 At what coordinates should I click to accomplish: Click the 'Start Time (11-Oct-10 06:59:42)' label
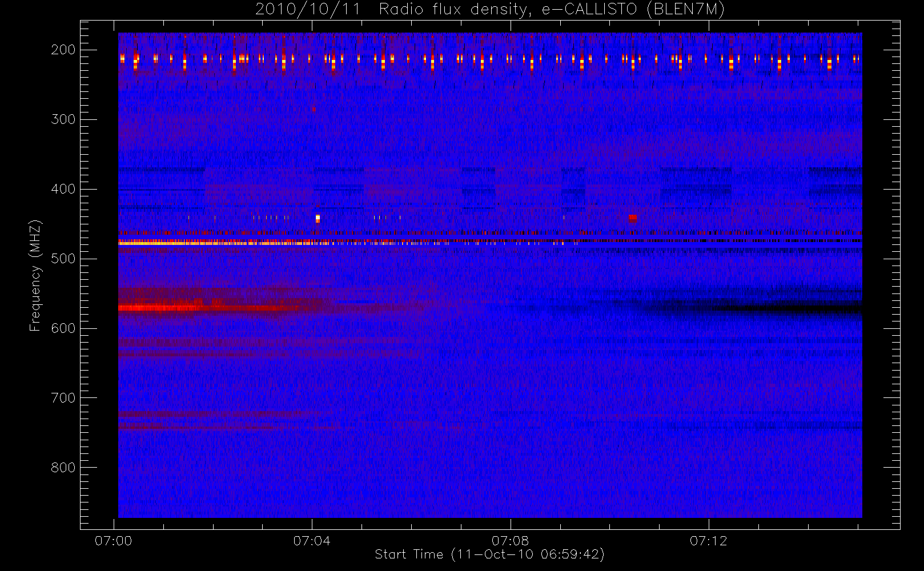click(489, 554)
